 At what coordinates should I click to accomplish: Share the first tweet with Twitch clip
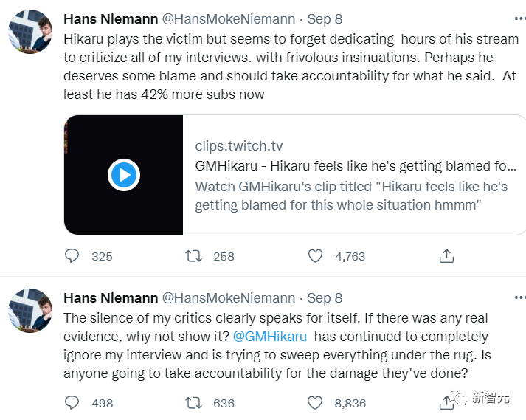446,256
